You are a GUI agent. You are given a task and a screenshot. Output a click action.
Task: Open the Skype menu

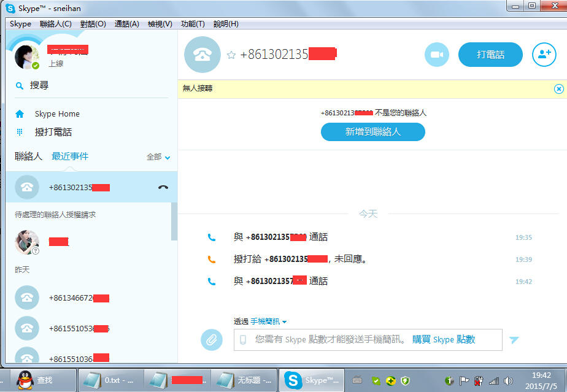tap(20, 24)
